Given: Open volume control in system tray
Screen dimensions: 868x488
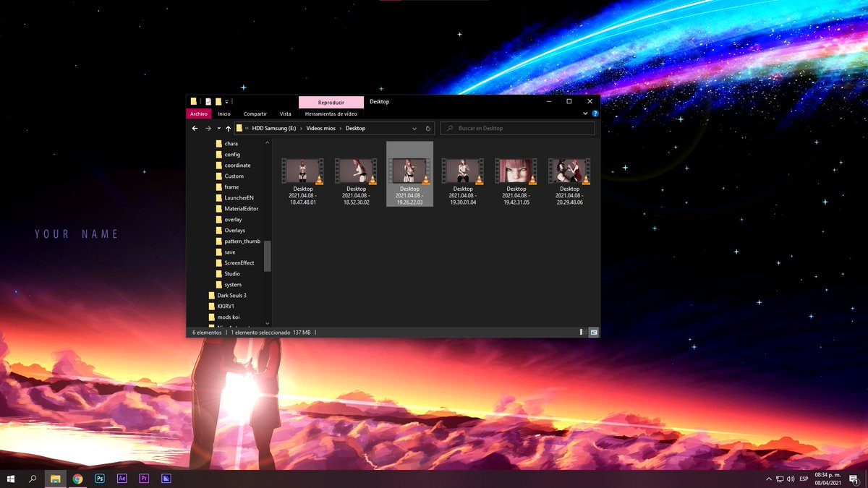Looking at the screenshot, I should click(791, 479).
